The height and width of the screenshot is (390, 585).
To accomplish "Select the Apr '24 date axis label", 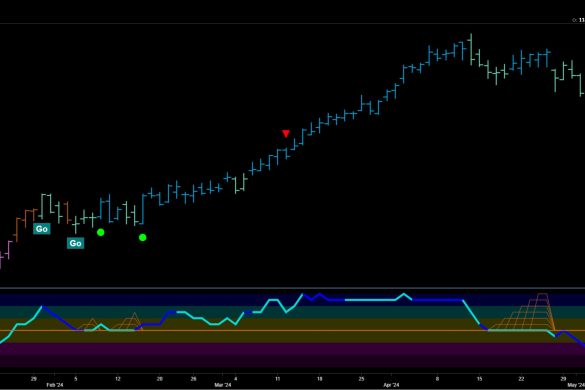I will click(x=391, y=385).
